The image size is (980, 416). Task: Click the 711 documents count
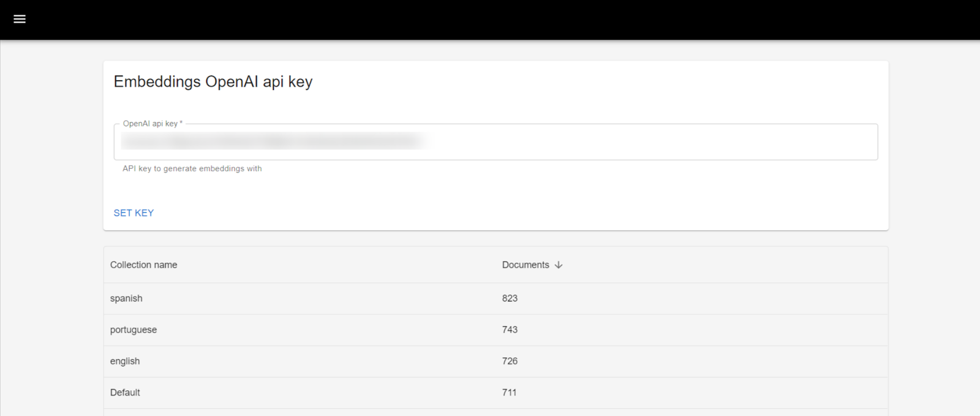509,393
